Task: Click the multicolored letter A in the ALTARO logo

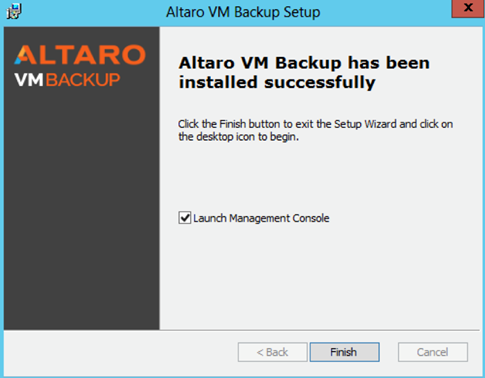Action: 25,55
